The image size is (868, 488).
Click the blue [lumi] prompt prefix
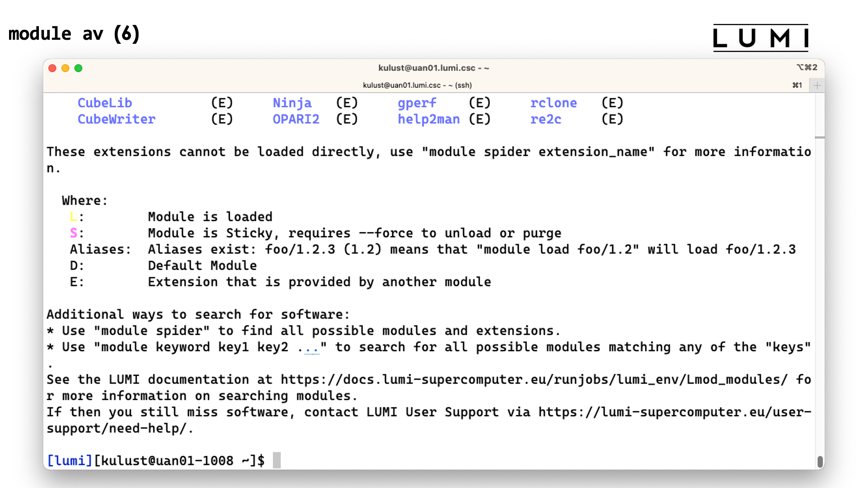click(x=70, y=461)
